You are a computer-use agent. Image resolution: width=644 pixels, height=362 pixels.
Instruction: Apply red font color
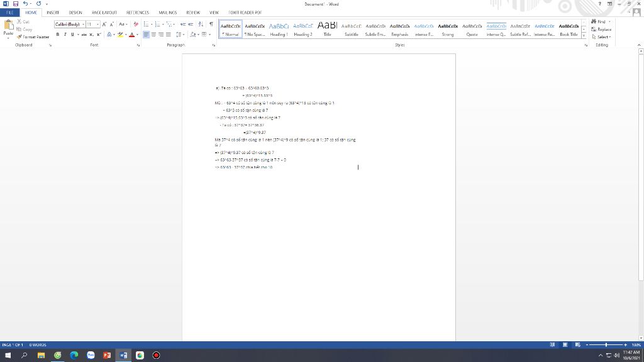132,35
